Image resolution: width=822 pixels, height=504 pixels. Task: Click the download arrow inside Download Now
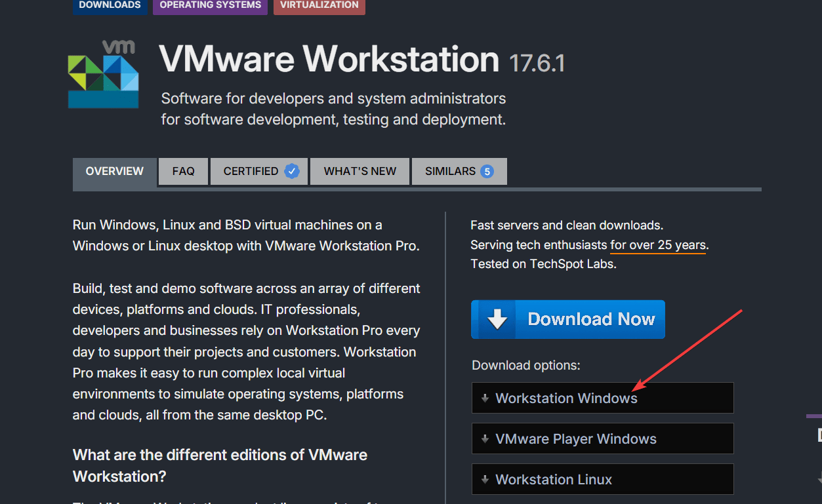497,319
